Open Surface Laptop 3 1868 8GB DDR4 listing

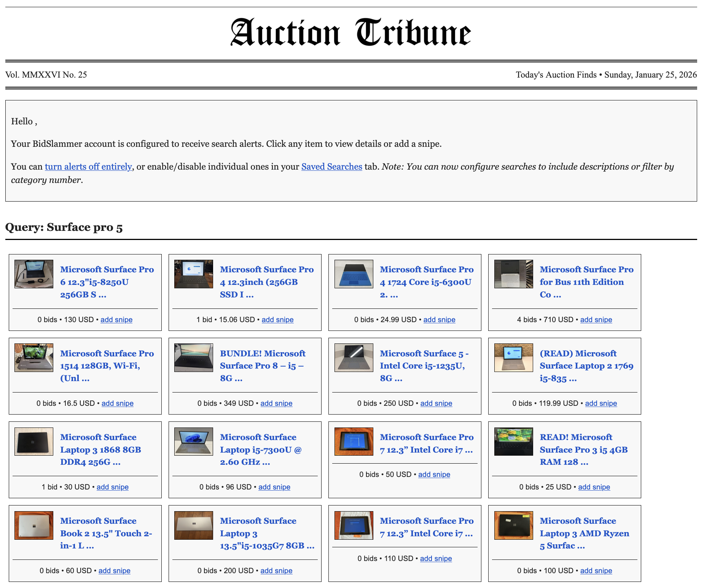pos(100,450)
